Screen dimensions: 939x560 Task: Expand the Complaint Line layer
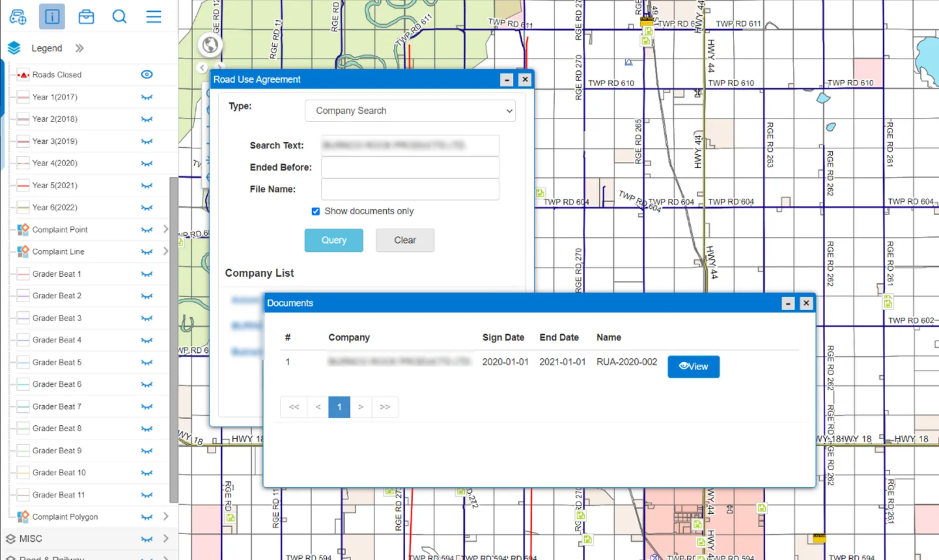(x=165, y=252)
